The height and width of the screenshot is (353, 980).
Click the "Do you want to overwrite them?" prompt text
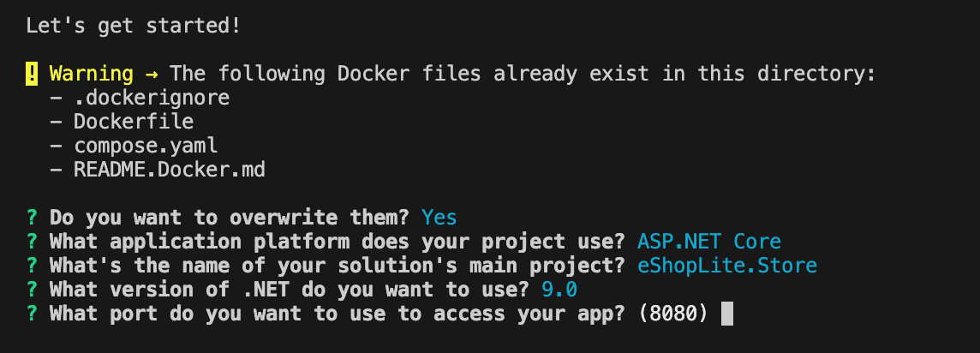(x=230, y=218)
